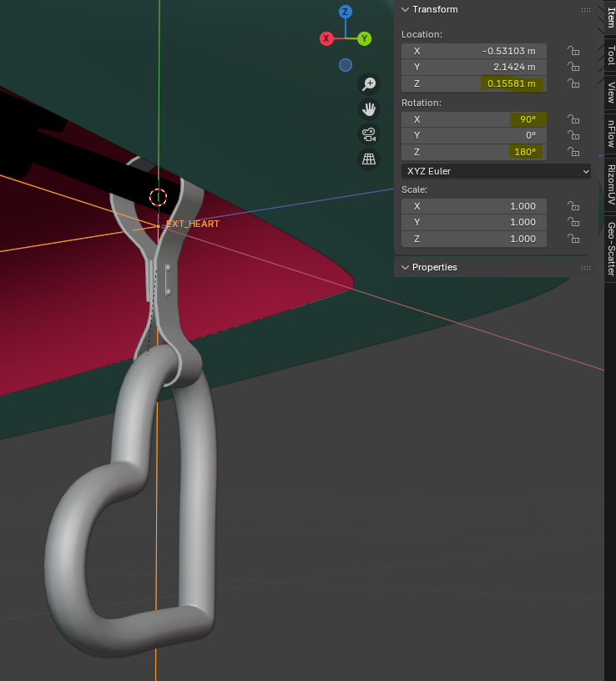Viewport: 616px width, 681px height.
Task: Click the unlabeled negative-axis gizmo ball
Action: pos(346,65)
